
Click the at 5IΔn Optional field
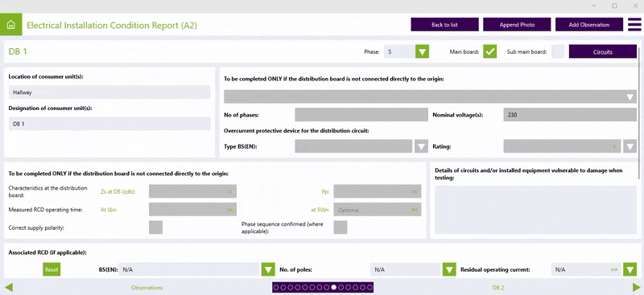378,209
